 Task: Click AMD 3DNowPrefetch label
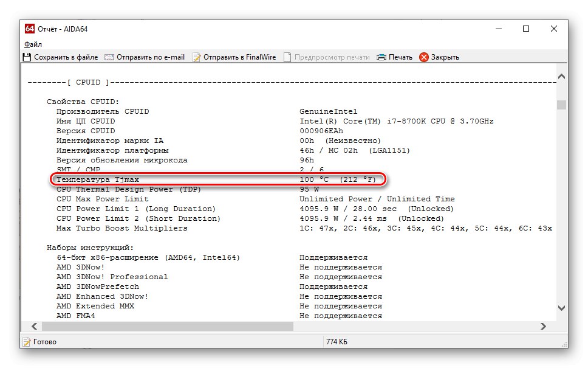point(98,287)
